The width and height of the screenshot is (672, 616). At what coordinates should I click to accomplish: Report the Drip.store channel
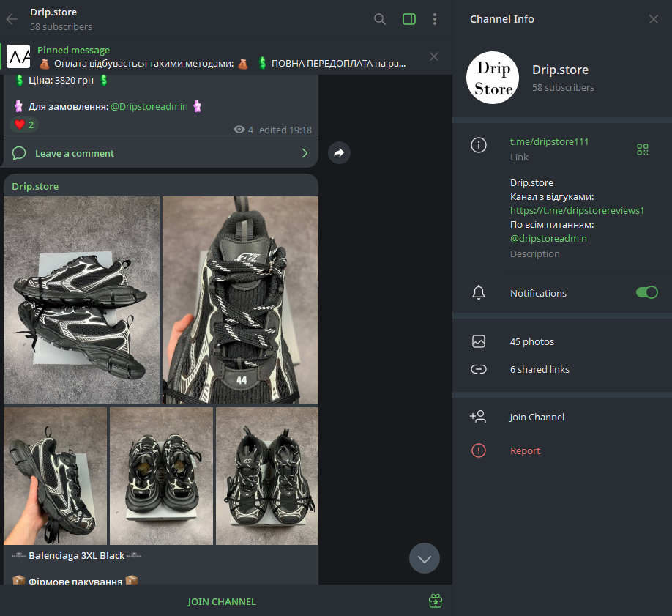point(525,450)
